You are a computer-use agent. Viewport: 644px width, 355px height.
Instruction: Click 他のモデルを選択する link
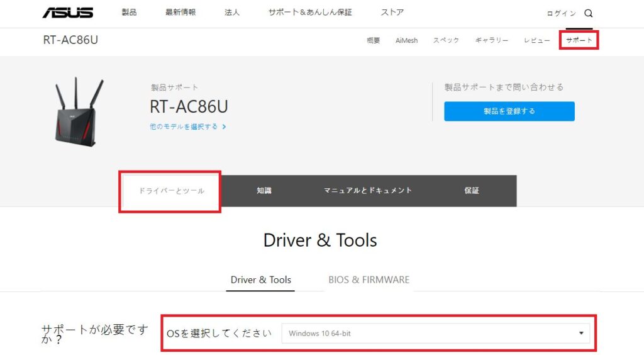tap(184, 127)
